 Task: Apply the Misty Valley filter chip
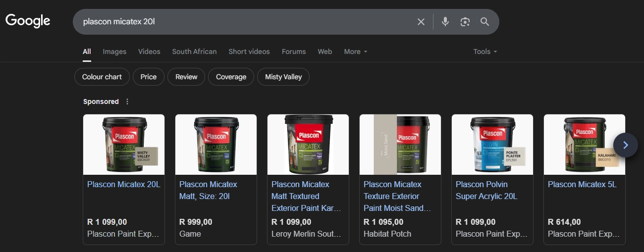283,77
